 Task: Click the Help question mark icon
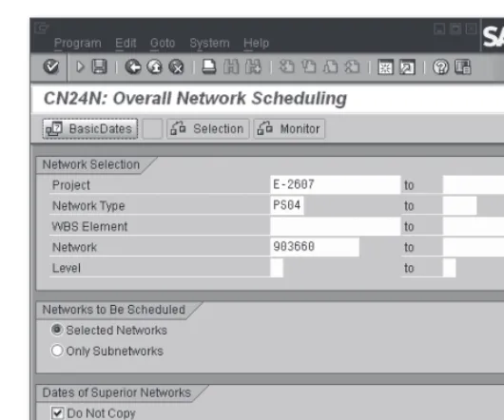click(440, 67)
